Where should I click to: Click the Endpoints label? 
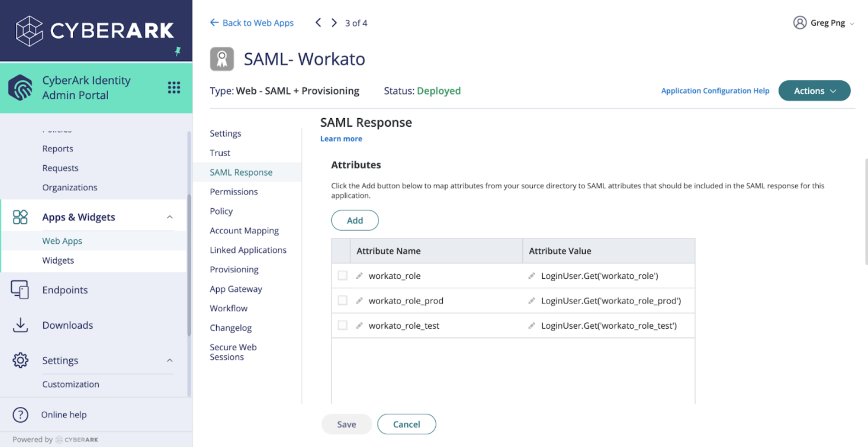click(x=65, y=290)
